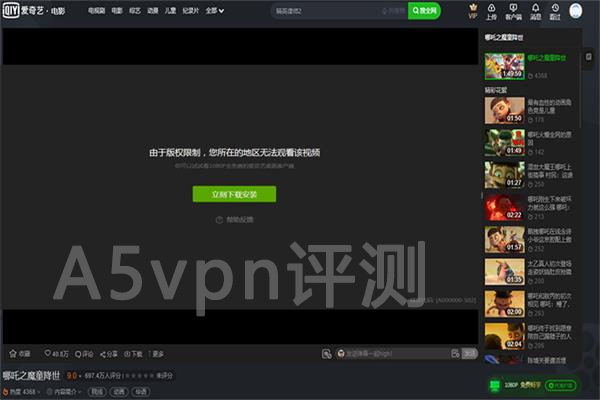The width and height of the screenshot is (600, 400).
Task: Set a rating with the five-star control
Action: pos(140,376)
